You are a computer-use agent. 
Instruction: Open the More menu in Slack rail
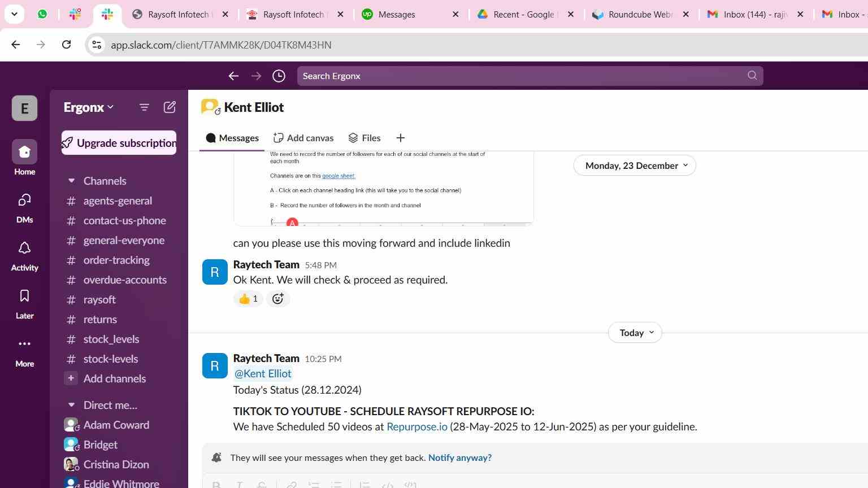24,351
